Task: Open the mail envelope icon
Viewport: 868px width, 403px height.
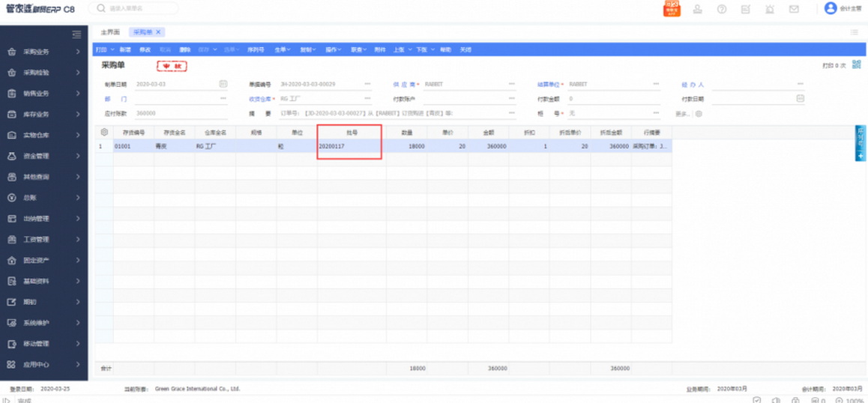Action: (x=794, y=9)
